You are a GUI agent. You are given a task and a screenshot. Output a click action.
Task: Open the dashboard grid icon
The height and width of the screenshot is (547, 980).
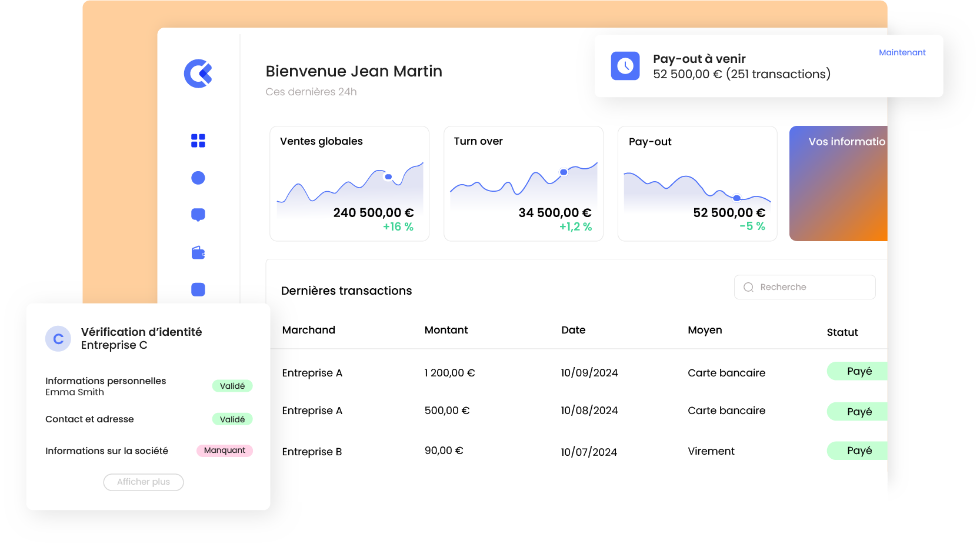pos(198,141)
